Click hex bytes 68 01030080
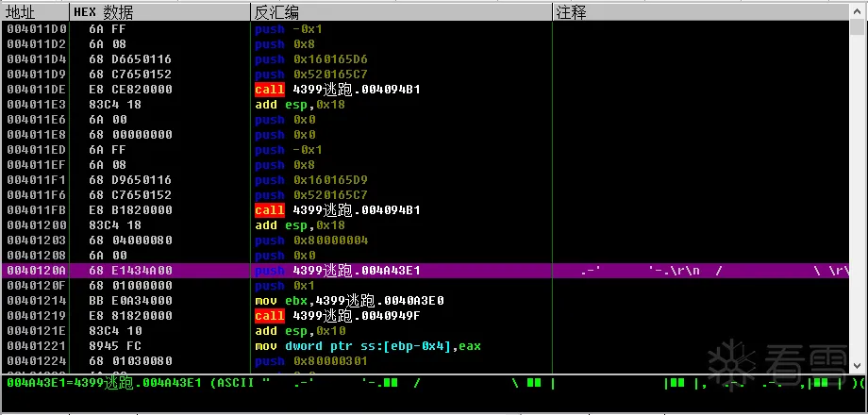 [130, 361]
